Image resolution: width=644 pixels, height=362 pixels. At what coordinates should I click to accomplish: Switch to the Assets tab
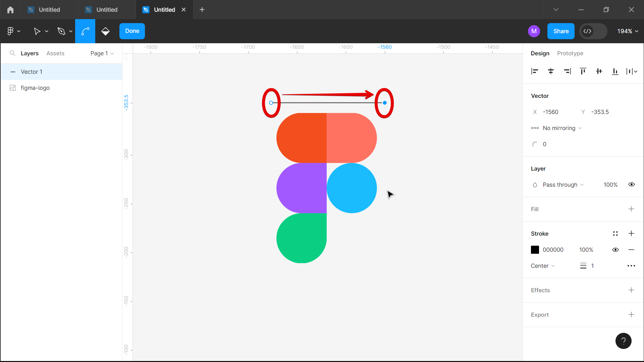pos(55,53)
